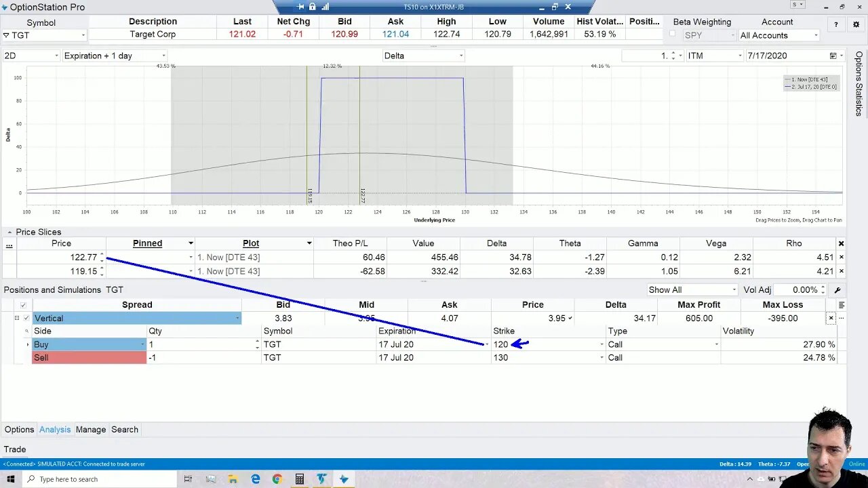Viewport: 868px width, 488px height.
Task: Open the TradeStation taskbar icon
Action: (x=321, y=479)
